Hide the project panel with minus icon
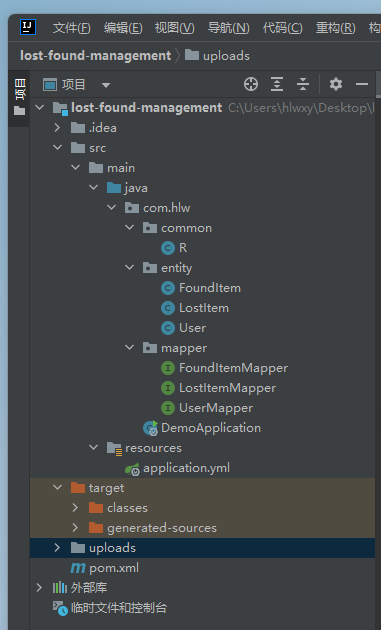 [362, 84]
